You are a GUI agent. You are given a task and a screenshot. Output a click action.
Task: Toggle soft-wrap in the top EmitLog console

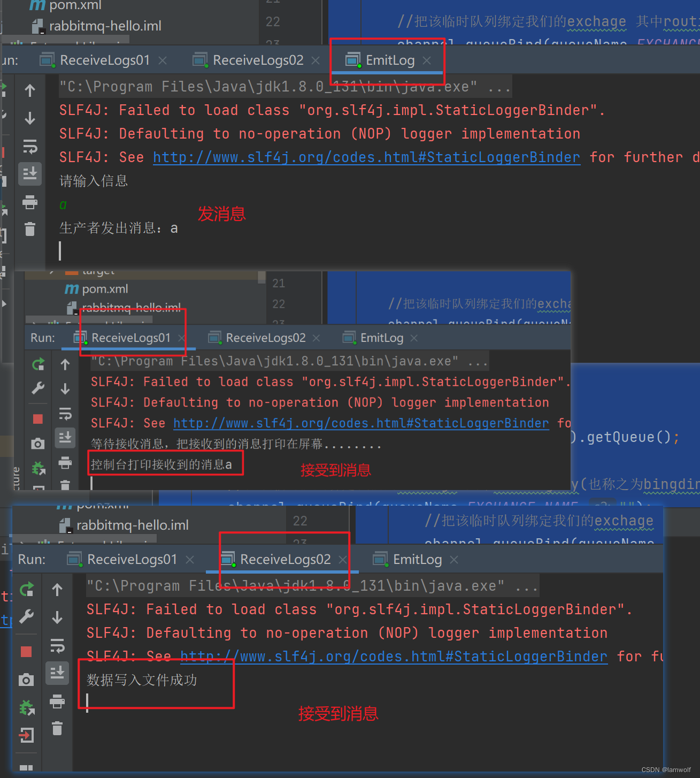[x=30, y=146]
